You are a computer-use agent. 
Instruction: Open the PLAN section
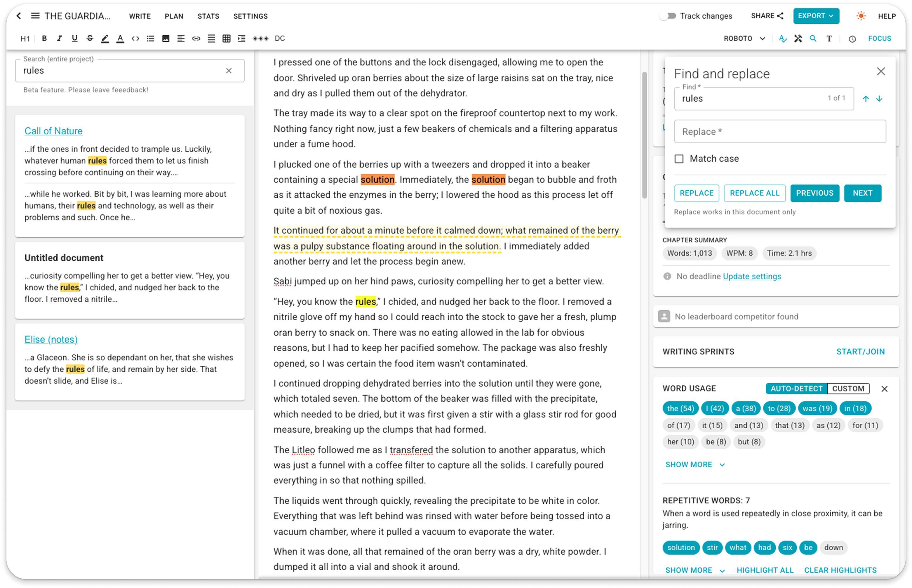(174, 16)
